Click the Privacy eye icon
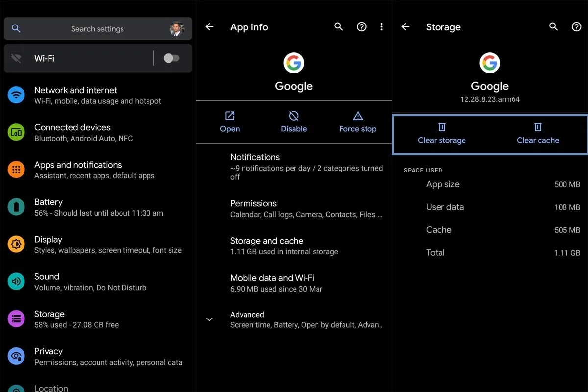Screen dimensions: 588x392 tap(16, 356)
